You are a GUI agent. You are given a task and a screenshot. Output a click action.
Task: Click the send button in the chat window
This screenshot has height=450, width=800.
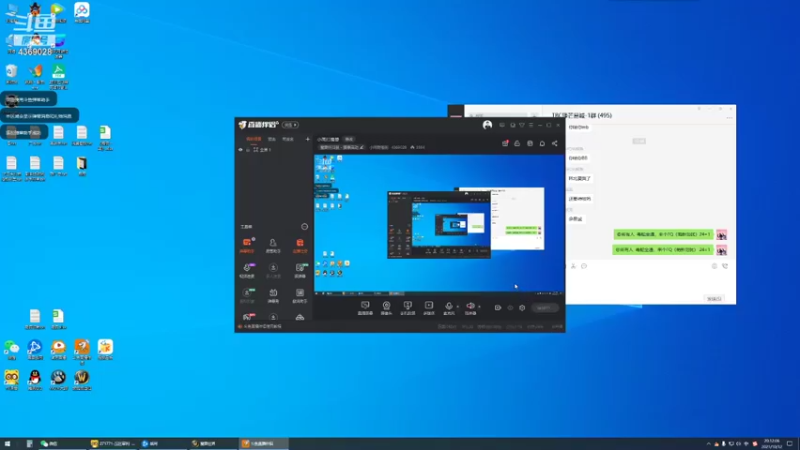(714, 298)
